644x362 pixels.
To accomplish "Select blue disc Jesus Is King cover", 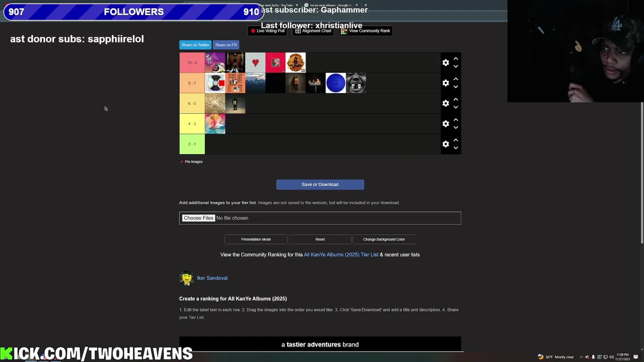I will (x=336, y=83).
